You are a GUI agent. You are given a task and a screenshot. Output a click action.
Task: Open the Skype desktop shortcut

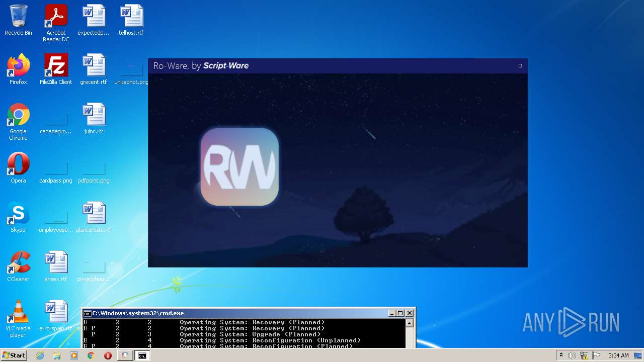(18, 217)
